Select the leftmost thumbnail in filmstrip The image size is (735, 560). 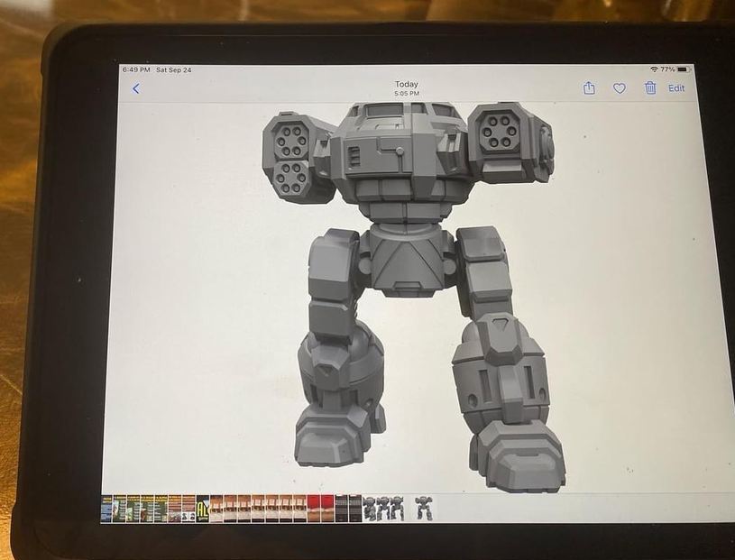[x=106, y=509]
